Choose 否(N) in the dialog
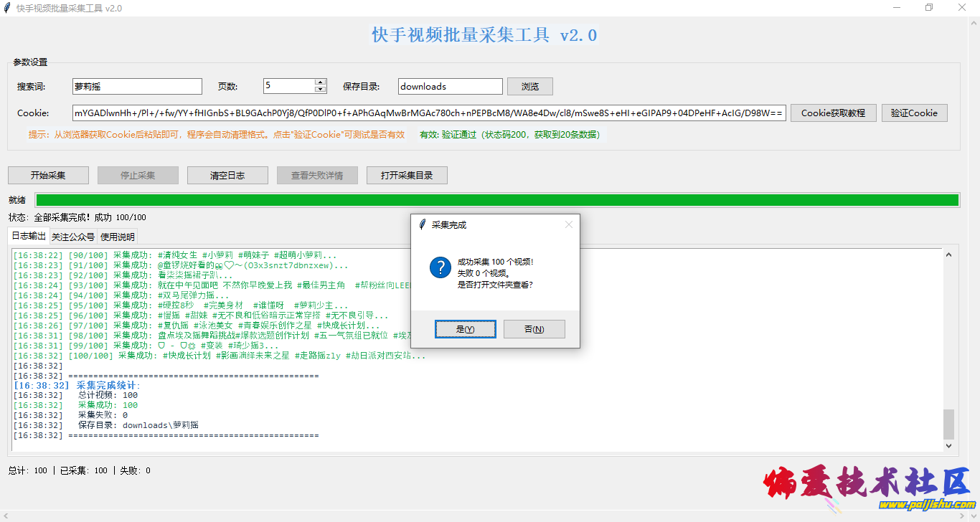This screenshot has height=522, width=980. pyautogui.click(x=534, y=329)
